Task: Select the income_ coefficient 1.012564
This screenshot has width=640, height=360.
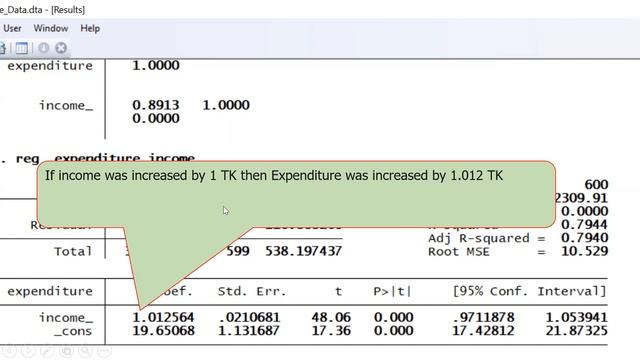Action: tap(163, 317)
